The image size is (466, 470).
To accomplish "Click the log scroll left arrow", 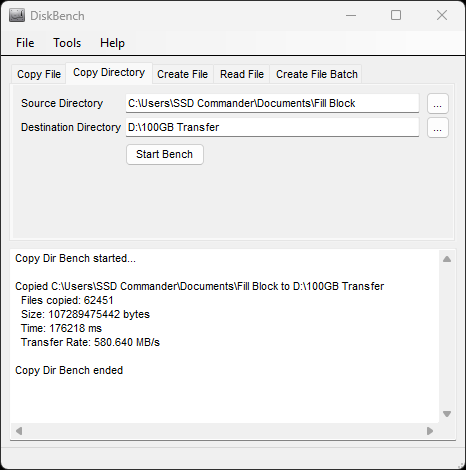I will tap(19, 431).
